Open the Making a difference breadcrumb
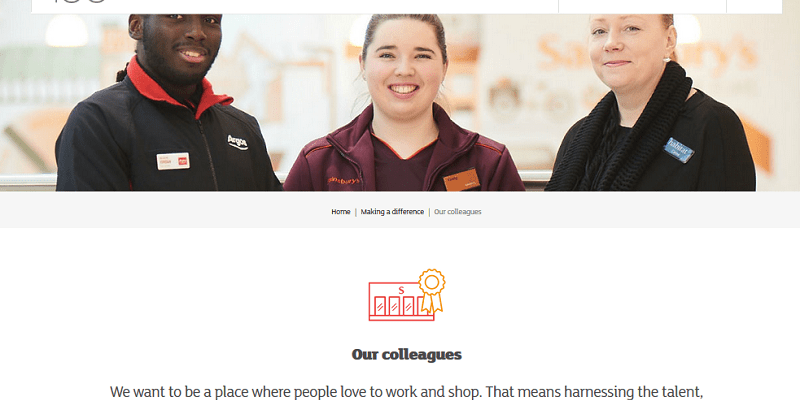800x400 pixels. [392, 212]
